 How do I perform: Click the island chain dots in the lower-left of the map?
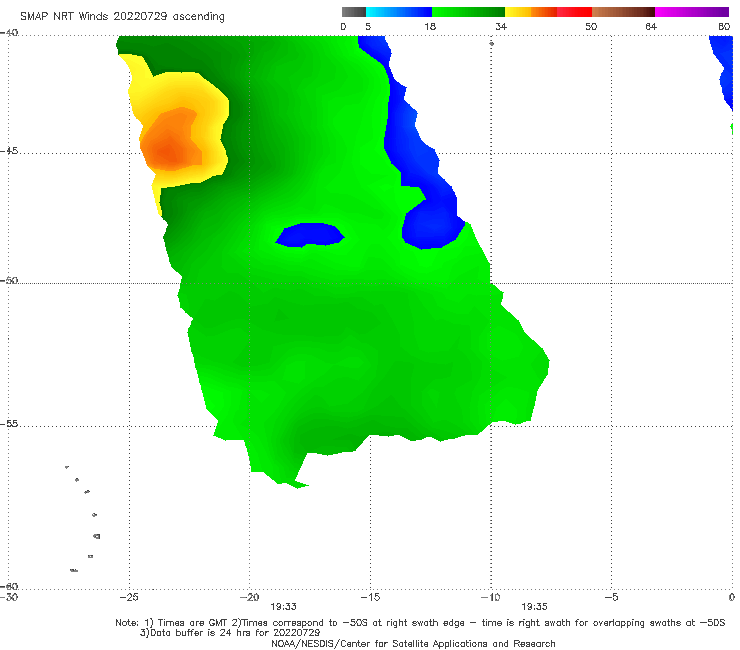(x=84, y=518)
